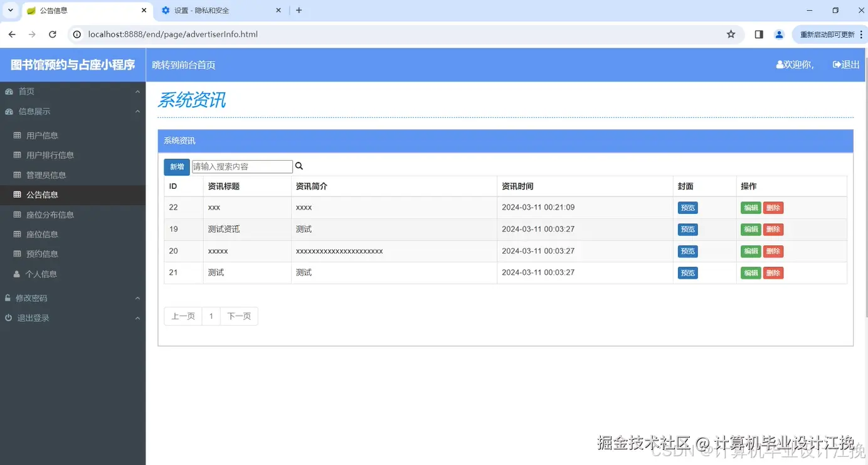Edit the 测试资讯 row

[x=751, y=230]
